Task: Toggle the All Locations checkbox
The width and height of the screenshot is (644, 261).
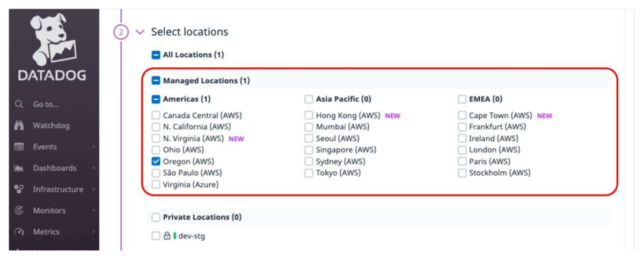Action: click(x=156, y=55)
